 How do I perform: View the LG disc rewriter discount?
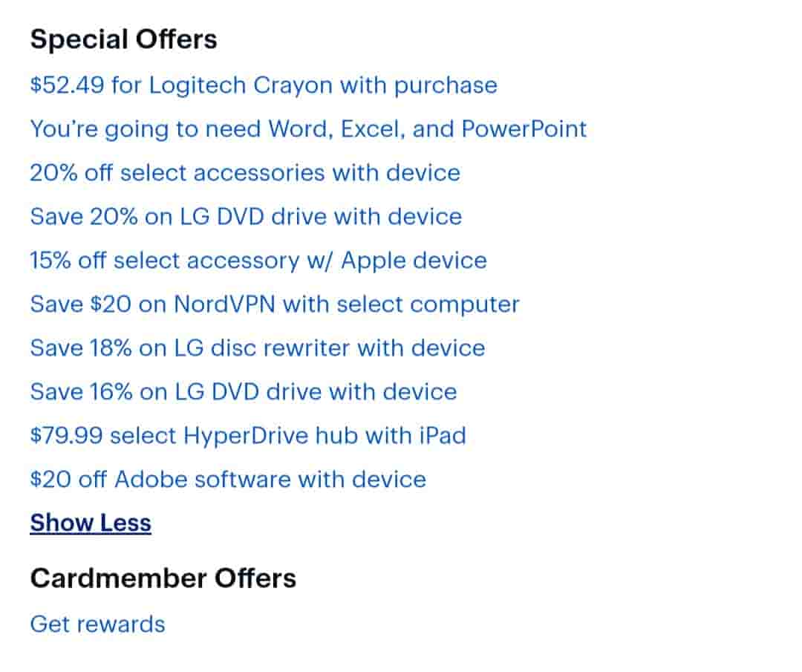click(258, 348)
